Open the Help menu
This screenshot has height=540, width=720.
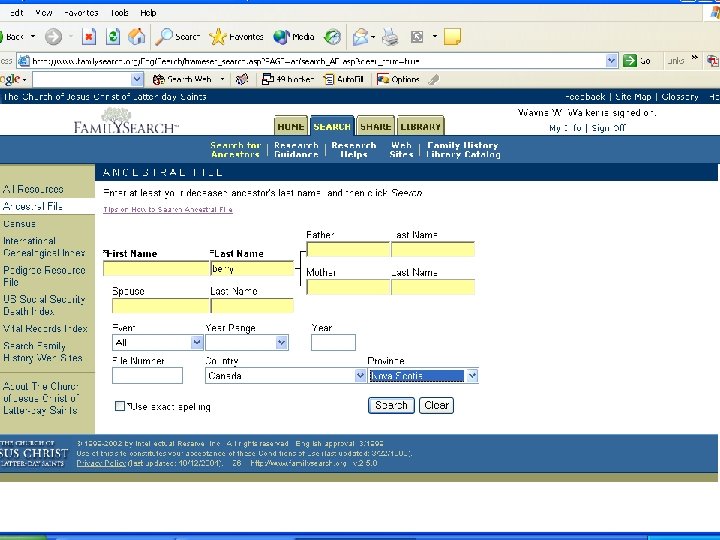148,13
